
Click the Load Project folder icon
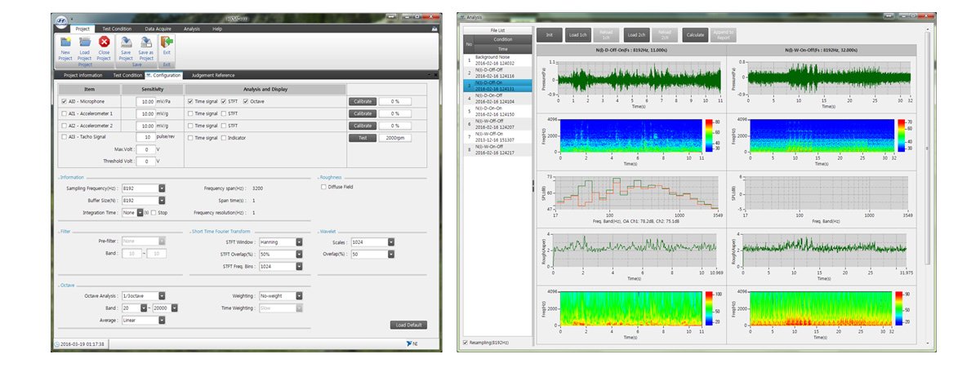(x=85, y=42)
